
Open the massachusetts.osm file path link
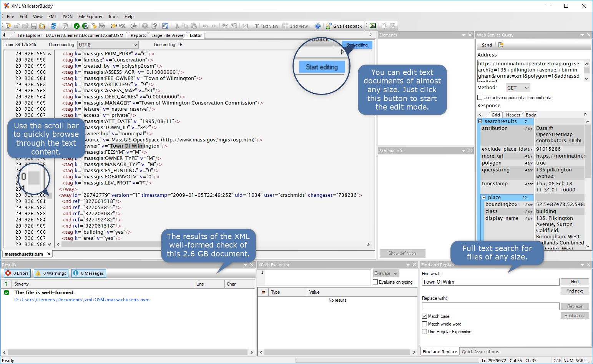pyautogui.click(x=82, y=300)
